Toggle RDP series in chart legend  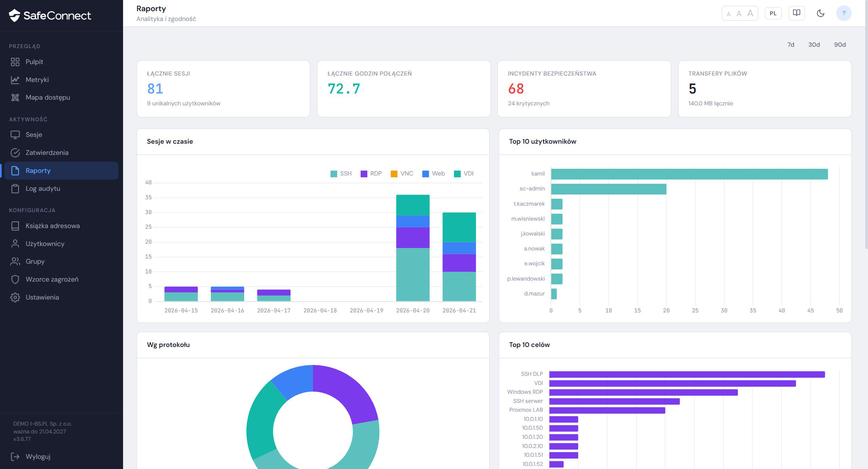[371, 174]
